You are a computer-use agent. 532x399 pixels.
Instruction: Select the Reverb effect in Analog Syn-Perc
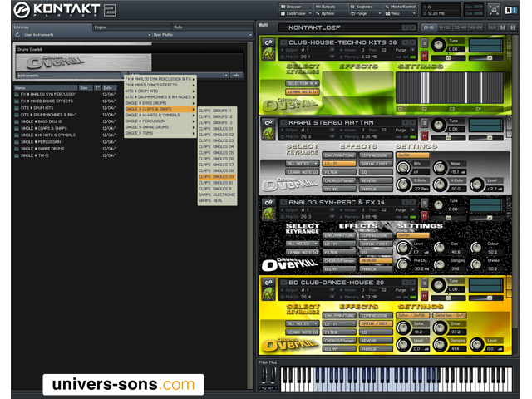pyautogui.click(x=376, y=260)
